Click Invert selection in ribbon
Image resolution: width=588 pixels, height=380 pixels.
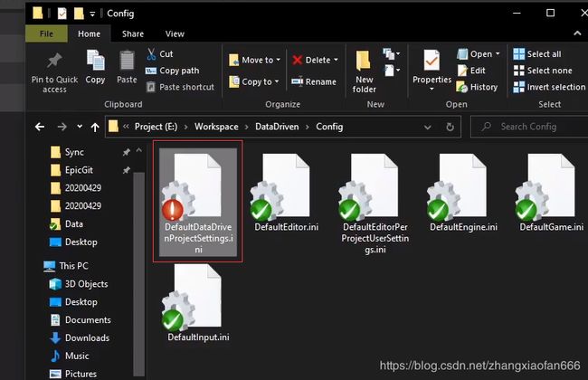(x=549, y=87)
